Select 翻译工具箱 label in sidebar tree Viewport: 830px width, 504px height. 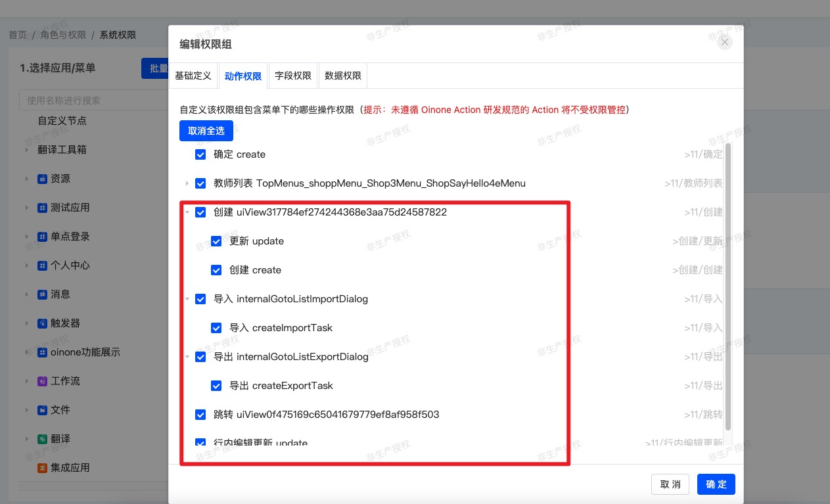(x=62, y=150)
